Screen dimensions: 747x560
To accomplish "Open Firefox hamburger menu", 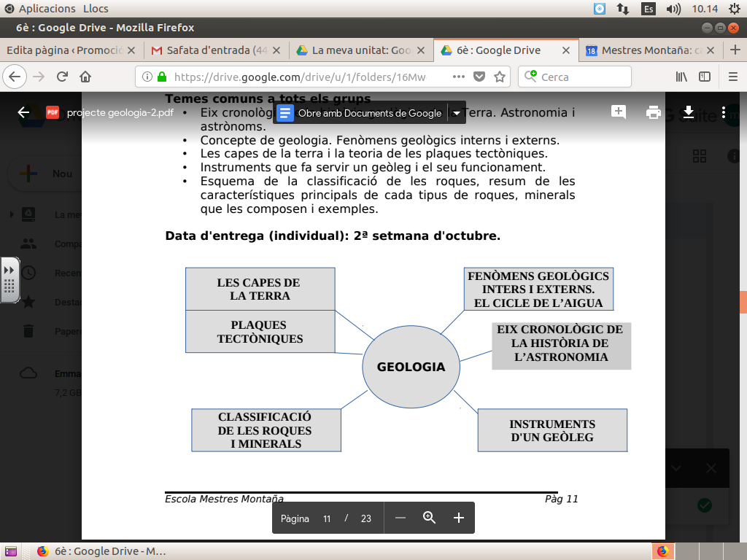I will 733,77.
